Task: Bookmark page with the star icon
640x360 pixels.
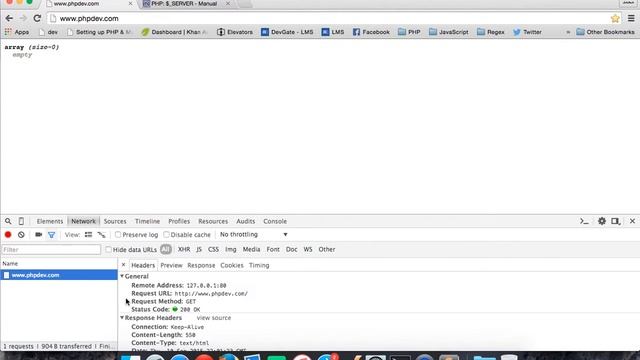Action: 615,18
